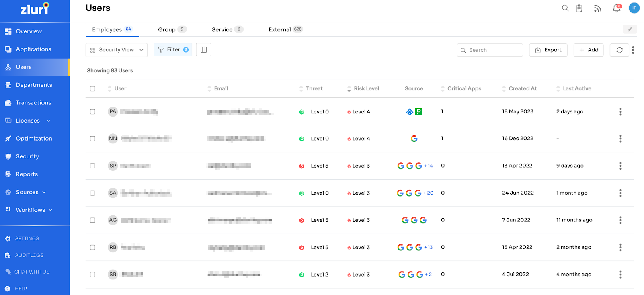This screenshot has height=295, width=644.
Task: Switch to the Service tab
Action: (228, 29)
